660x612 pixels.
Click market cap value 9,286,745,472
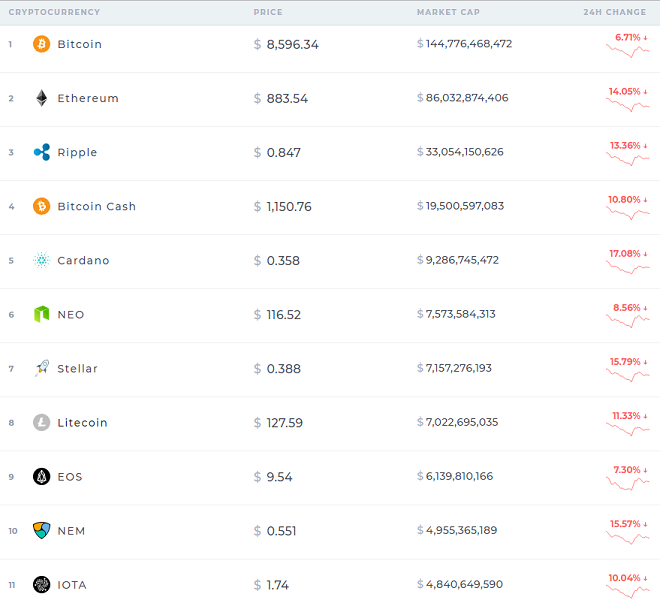[x=462, y=260]
